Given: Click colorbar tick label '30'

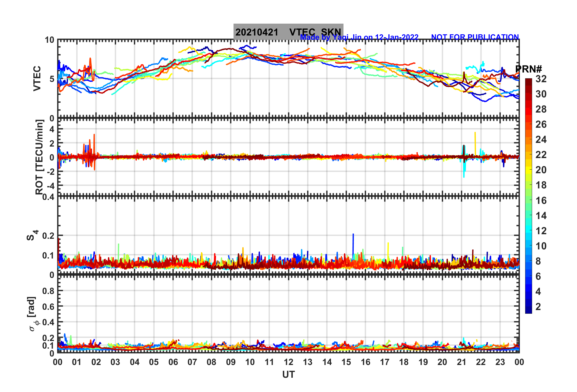Looking at the screenshot, I should (541, 94).
